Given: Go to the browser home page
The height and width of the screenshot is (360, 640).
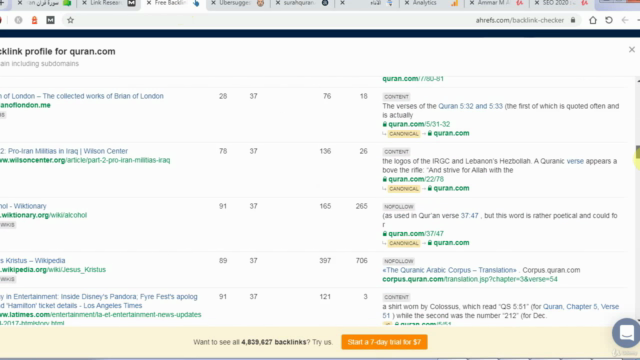Looking at the screenshot, I should [x=593, y=20].
